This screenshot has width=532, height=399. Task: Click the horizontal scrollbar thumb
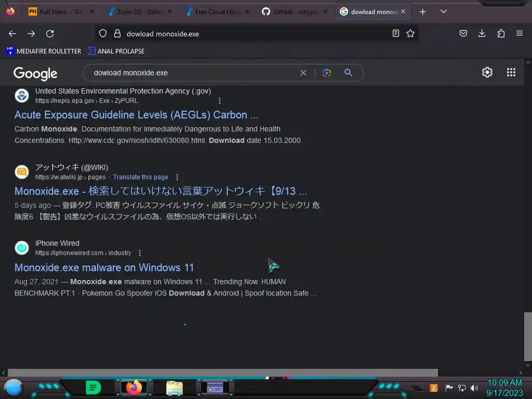pos(222,373)
